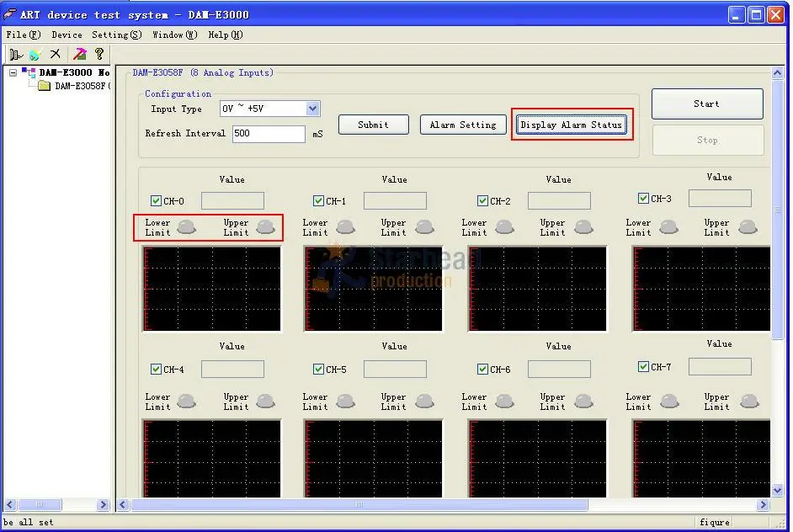
Task: Click the main panel vertical scrollbar thumb
Action: (x=777, y=210)
